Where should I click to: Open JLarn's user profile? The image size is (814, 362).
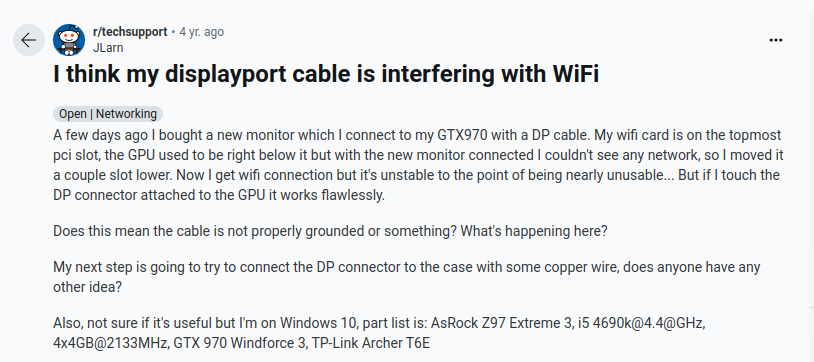(108, 47)
